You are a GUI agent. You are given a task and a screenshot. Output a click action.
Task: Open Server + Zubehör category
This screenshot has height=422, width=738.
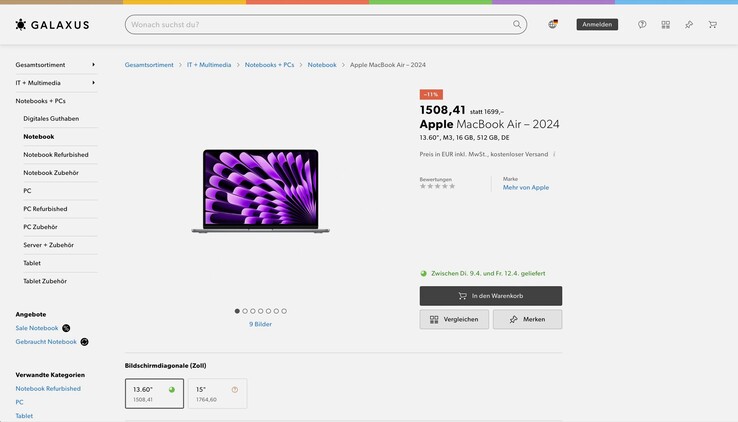[x=48, y=245]
